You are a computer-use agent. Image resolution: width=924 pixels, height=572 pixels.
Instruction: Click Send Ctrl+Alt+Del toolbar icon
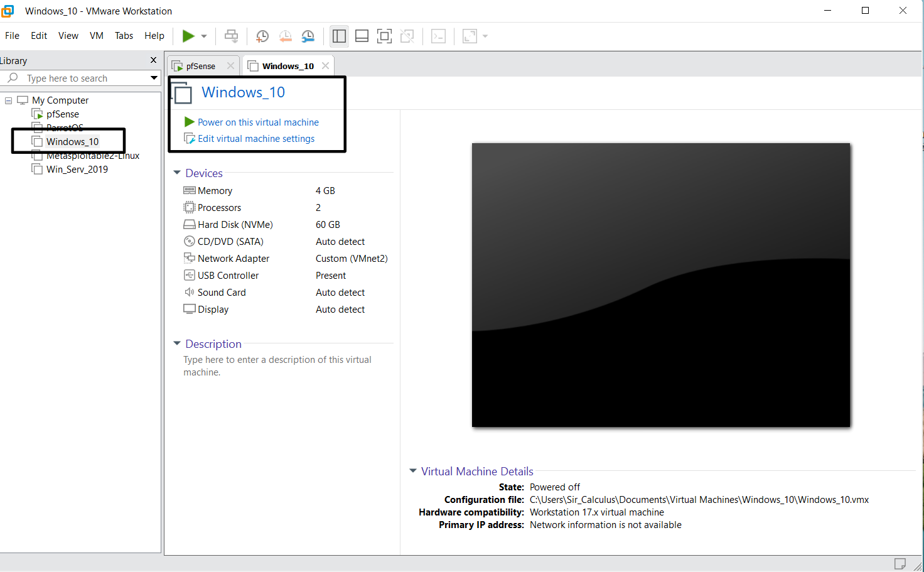[232, 36]
